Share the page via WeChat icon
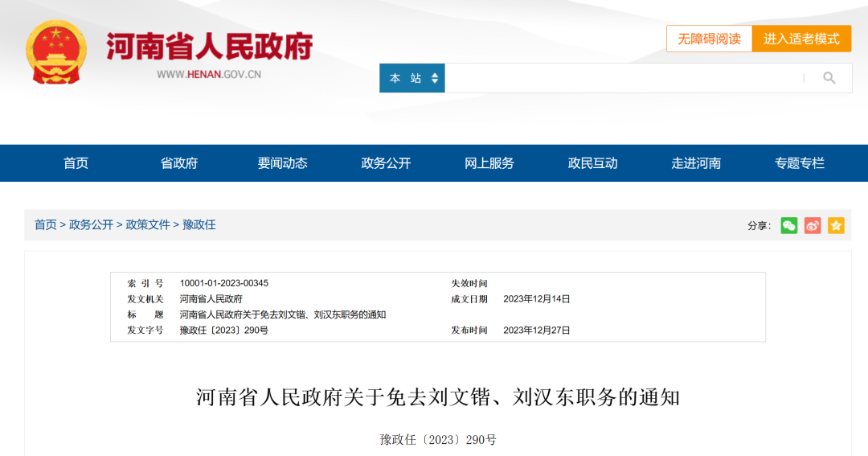868x456 pixels. [789, 225]
